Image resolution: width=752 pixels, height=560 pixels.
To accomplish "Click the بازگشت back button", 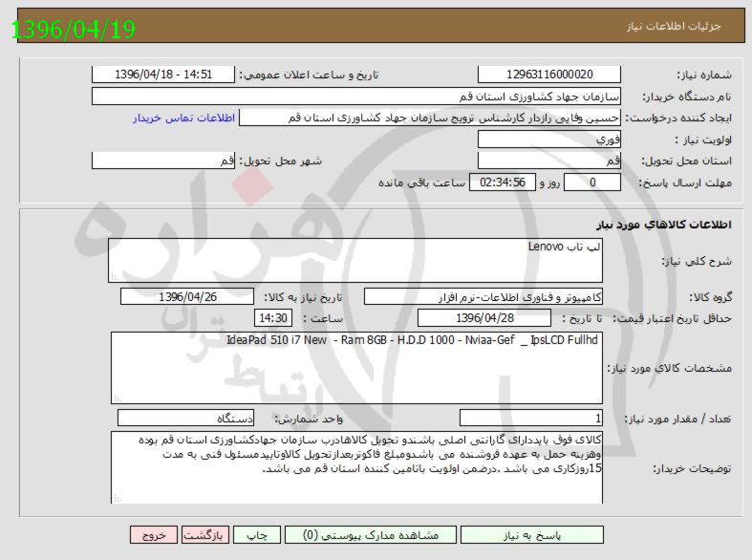I will click(x=204, y=536).
